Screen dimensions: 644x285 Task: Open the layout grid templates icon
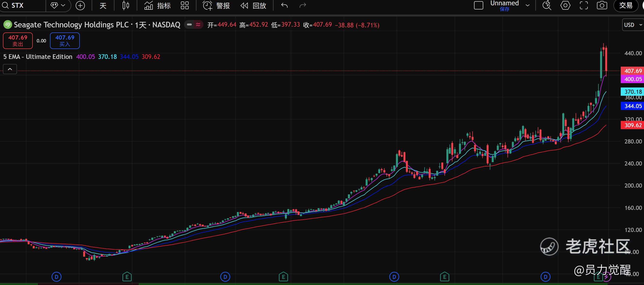tap(185, 6)
